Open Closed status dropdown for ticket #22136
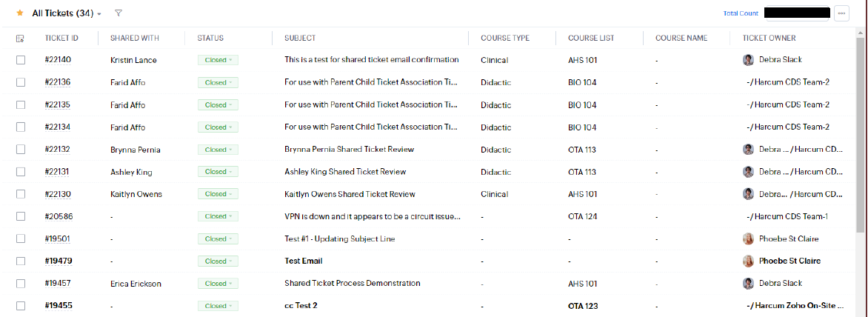The height and width of the screenshot is (317, 868). coord(217,82)
